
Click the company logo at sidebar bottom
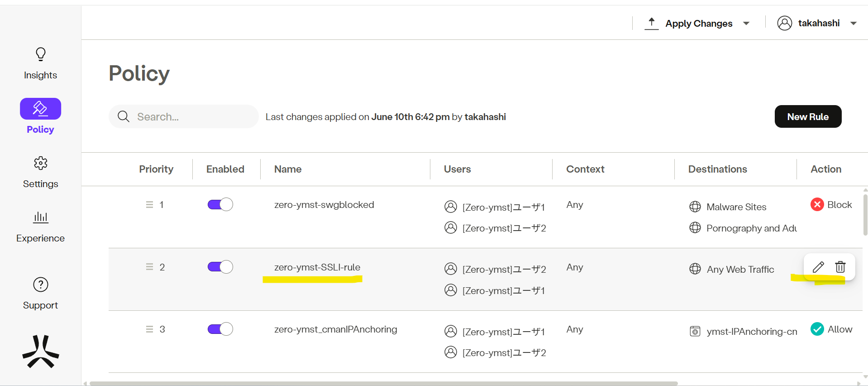[x=41, y=352]
